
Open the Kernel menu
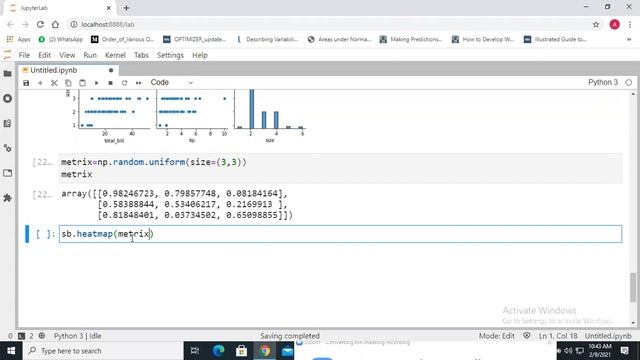click(x=115, y=55)
